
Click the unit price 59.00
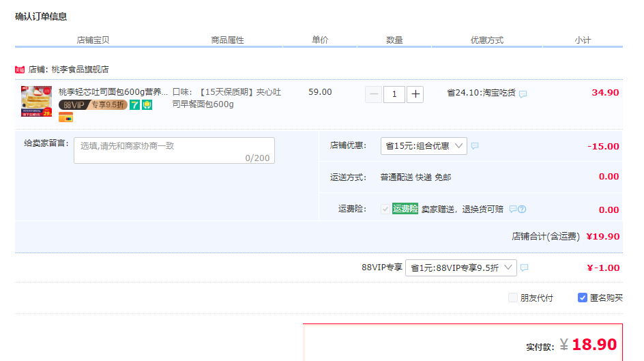[320, 92]
